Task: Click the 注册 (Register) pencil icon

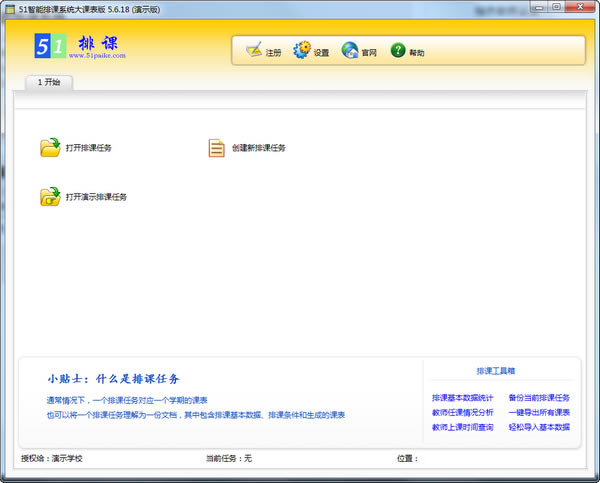Action: pos(254,51)
